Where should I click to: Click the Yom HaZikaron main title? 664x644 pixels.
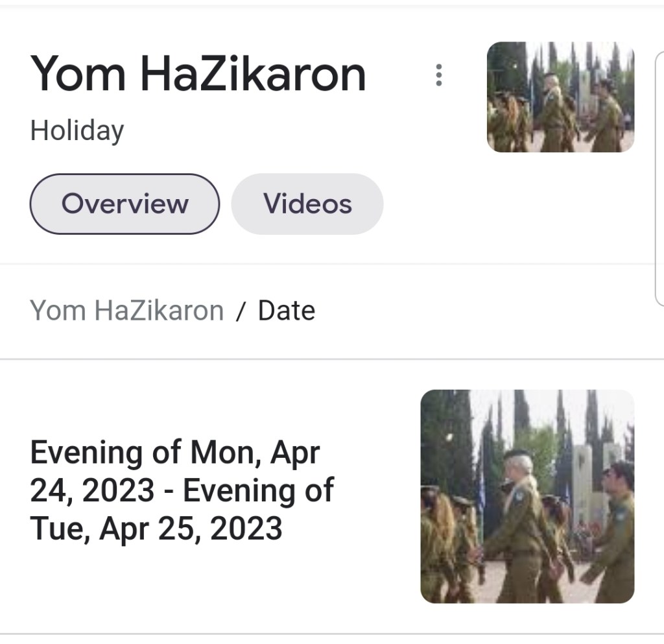coord(198,74)
